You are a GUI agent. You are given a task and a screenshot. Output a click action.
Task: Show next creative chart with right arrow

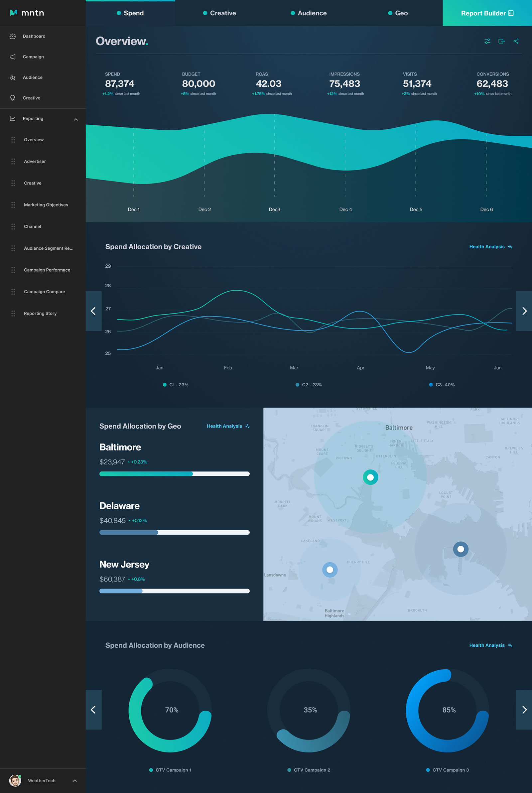[x=524, y=311]
